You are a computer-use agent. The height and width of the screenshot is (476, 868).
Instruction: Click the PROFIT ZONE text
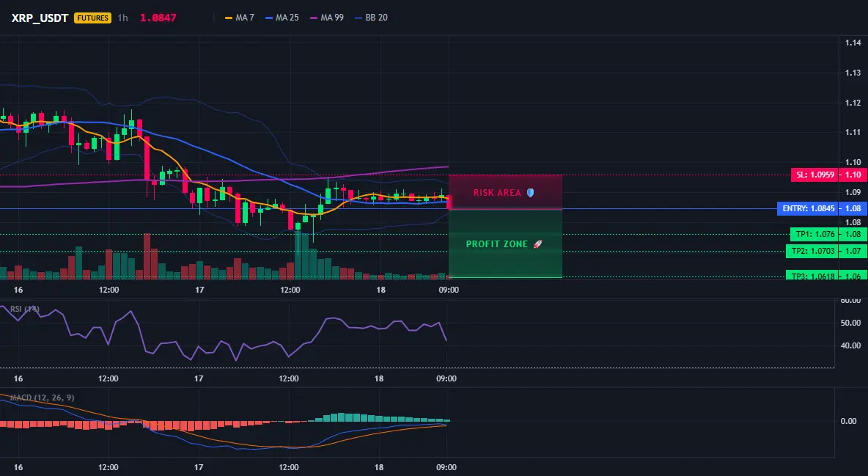click(x=497, y=244)
